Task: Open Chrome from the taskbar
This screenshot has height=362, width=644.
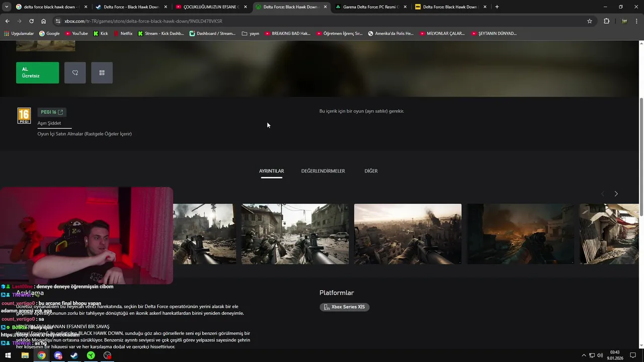Action: [x=41, y=355]
